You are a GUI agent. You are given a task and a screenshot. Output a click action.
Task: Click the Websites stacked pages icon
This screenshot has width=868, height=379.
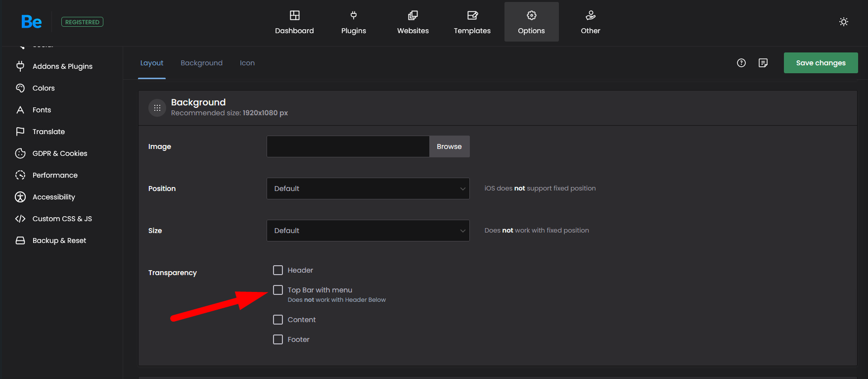pos(413,15)
